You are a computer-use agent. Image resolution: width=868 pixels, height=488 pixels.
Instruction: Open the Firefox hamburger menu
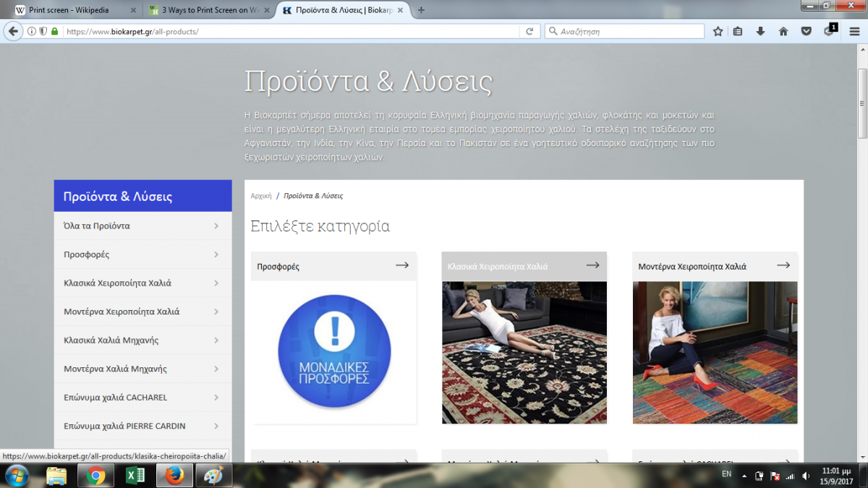click(854, 31)
